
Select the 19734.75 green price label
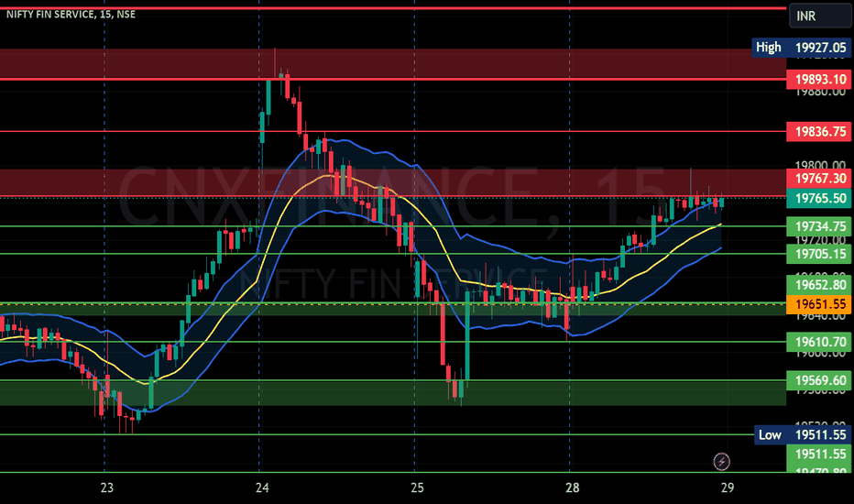tap(820, 226)
